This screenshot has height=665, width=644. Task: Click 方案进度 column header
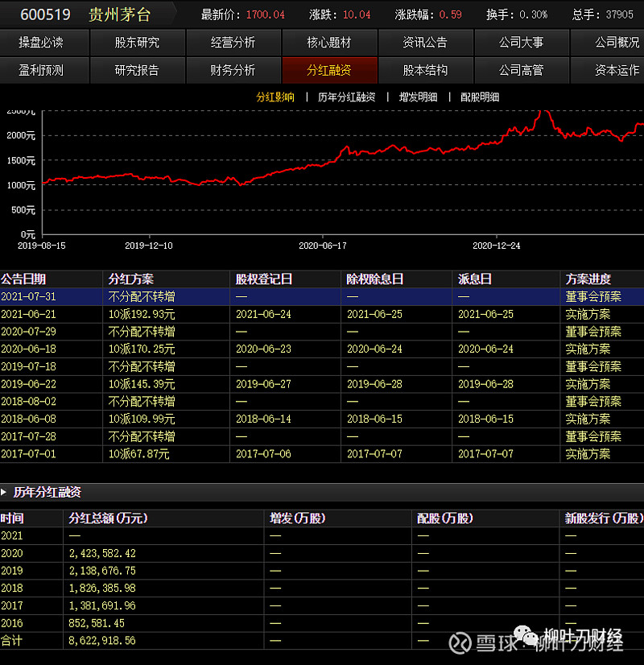[x=588, y=279]
